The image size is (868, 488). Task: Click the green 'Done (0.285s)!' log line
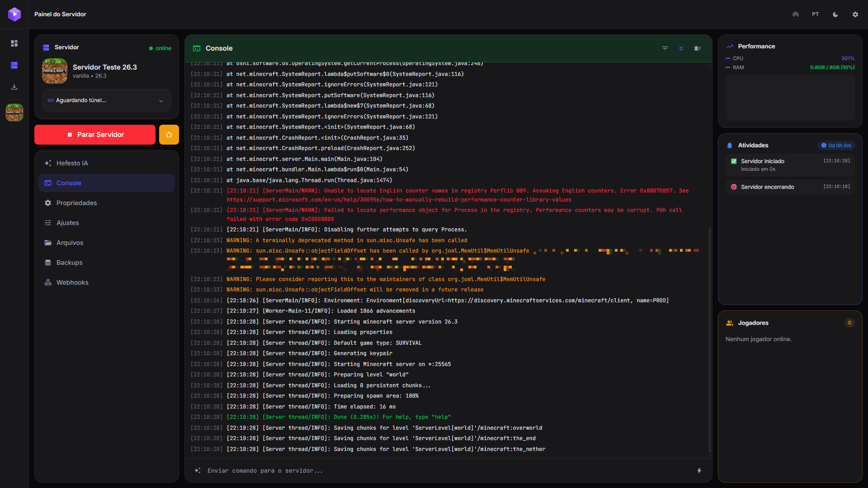pos(339,417)
